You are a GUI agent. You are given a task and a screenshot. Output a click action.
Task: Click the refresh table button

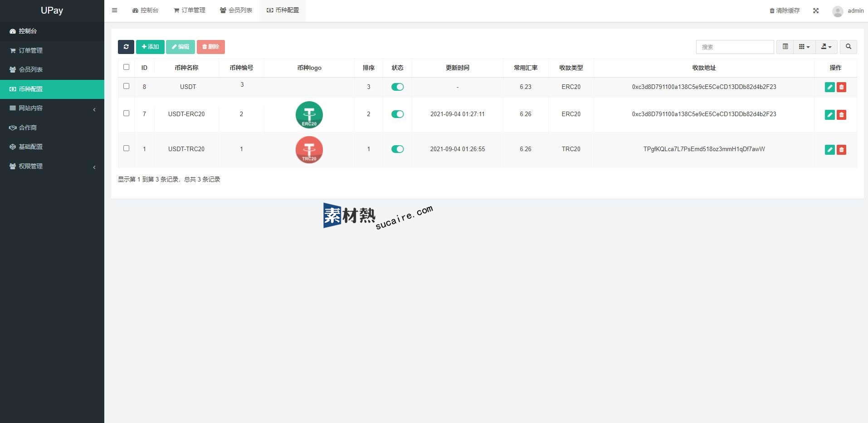click(126, 47)
